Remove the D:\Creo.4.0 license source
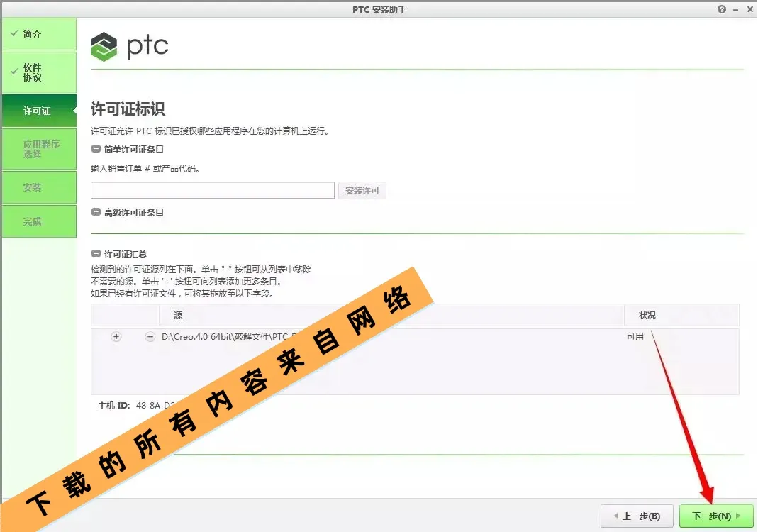This screenshot has height=532, width=758. [x=150, y=337]
